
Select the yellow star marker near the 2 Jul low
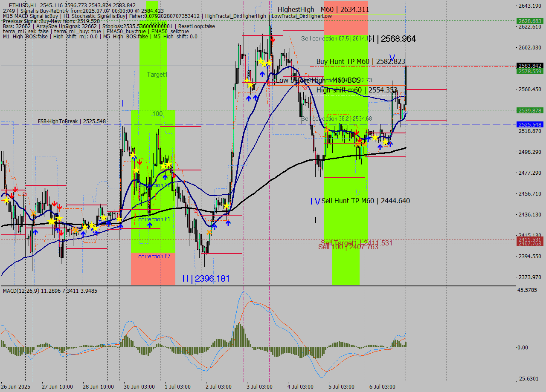click(226, 205)
